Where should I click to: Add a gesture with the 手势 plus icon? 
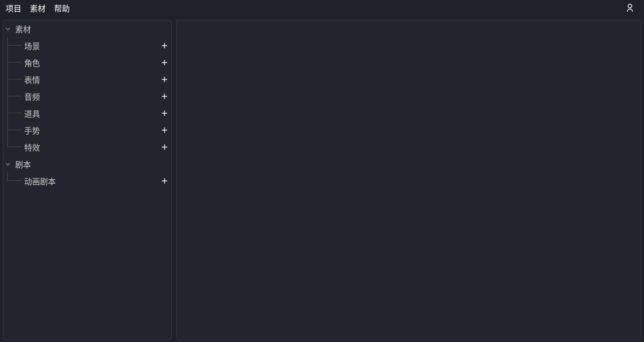164,130
